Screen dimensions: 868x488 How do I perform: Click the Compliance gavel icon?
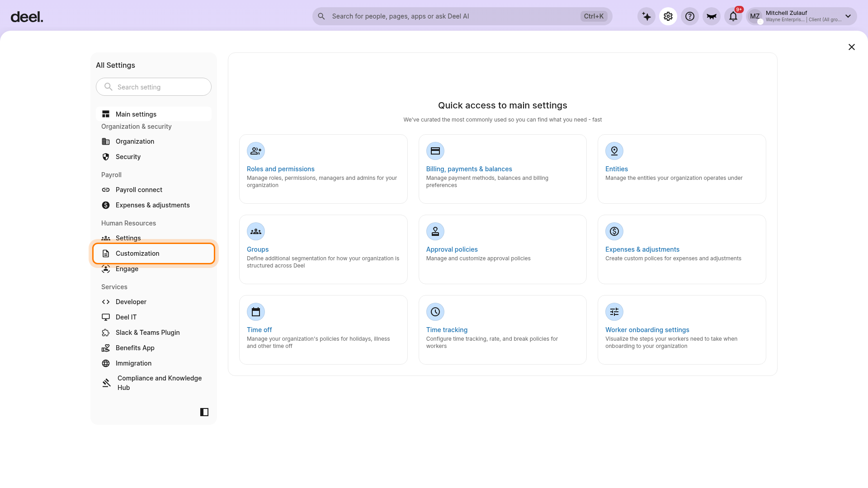(x=106, y=383)
